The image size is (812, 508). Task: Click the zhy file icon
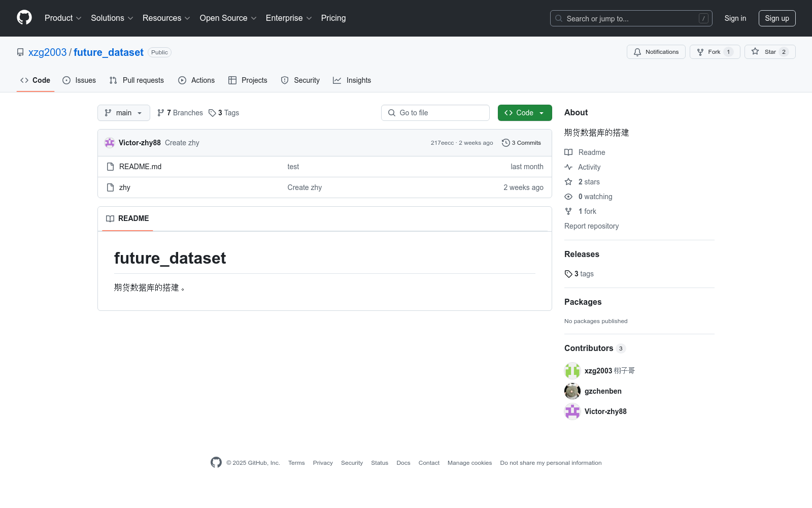pyautogui.click(x=110, y=187)
